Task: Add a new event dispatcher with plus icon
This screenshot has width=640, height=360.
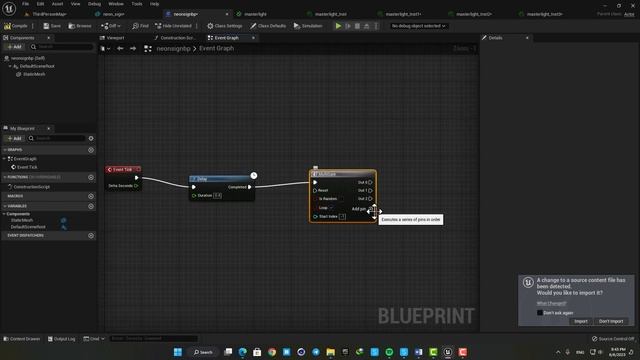Action: (91, 236)
